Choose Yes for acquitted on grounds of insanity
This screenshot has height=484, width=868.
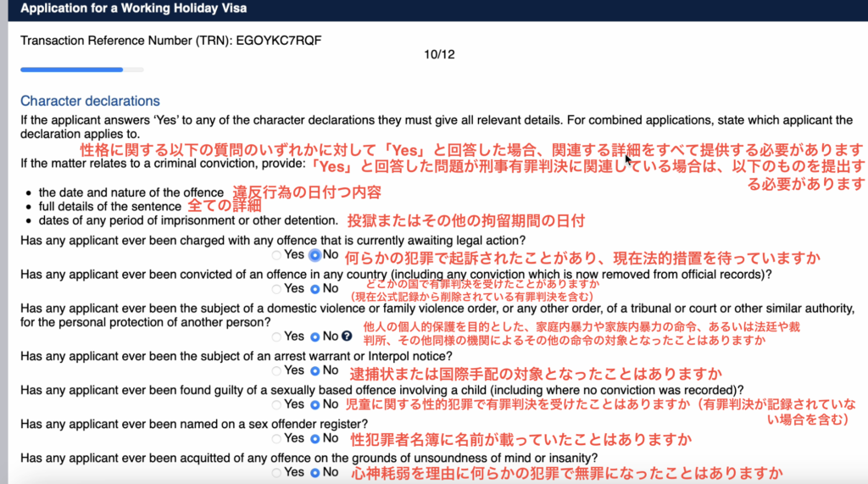(x=276, y=472)
